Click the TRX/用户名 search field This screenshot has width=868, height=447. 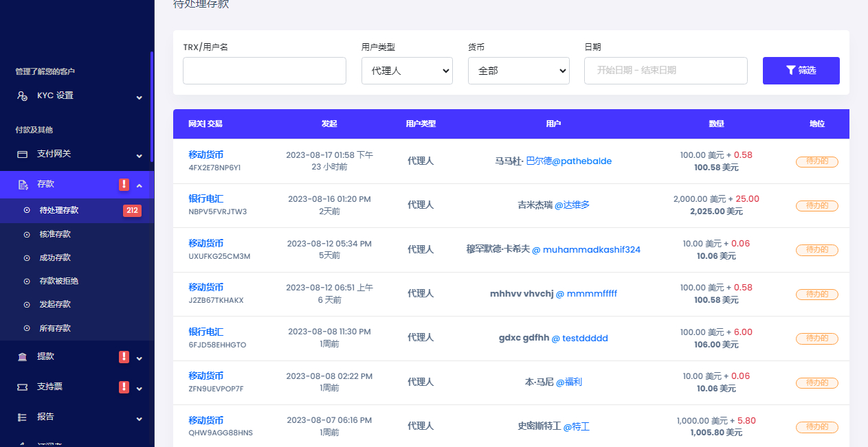pyautogui.click(x=265, y=71)
